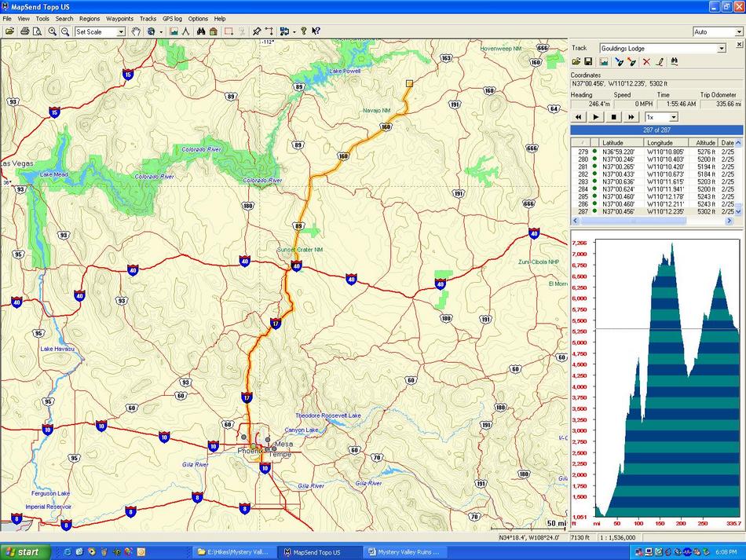Select the Zoom In magnifier tool
The image size is (746, 560).
53,32
